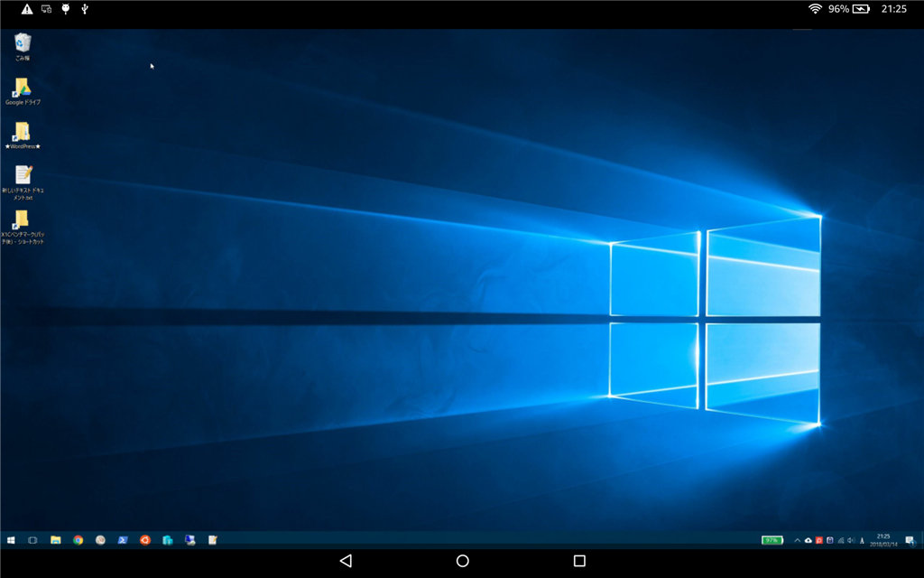The width and height of the screenshot is (924, 578).
Task: Click the blue-purple tray application icon
Action: 830,540
